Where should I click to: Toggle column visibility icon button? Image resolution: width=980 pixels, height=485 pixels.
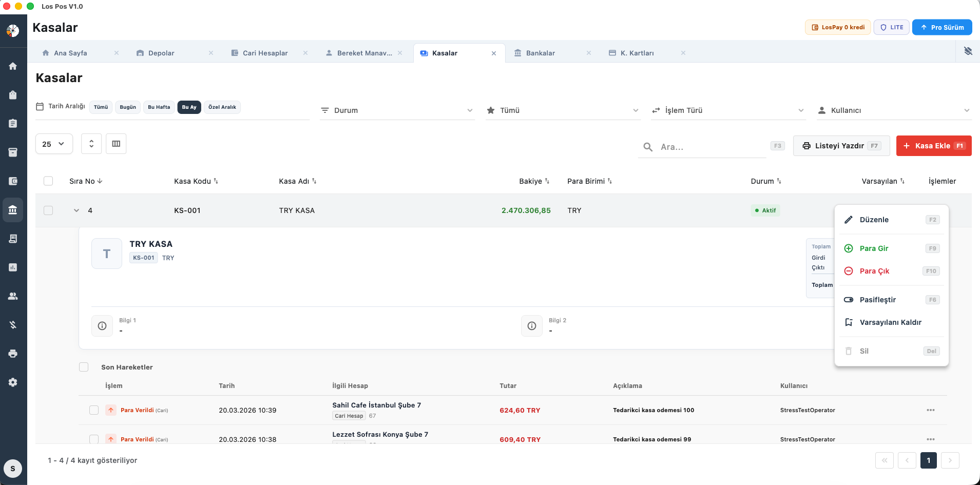coord(116,144)
